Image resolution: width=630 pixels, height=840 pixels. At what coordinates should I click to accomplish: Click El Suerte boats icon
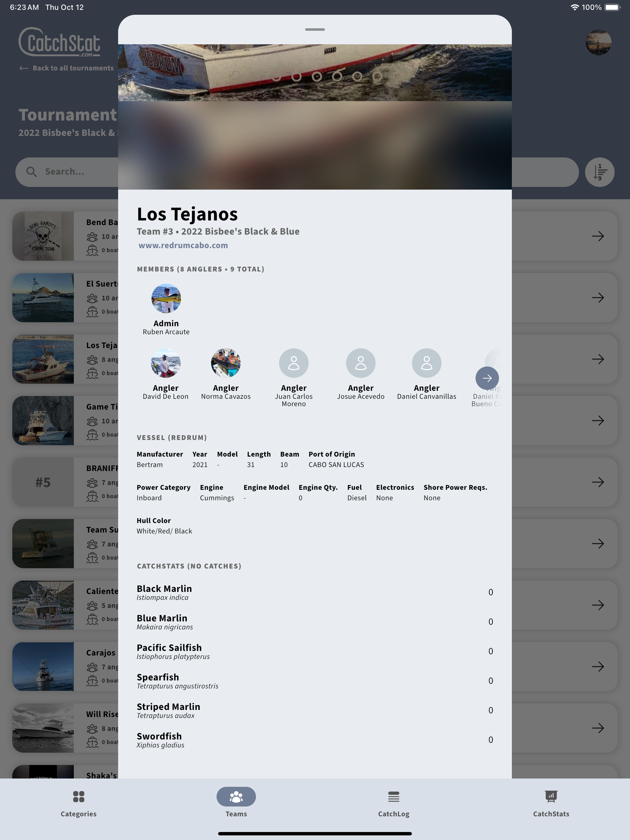pyautogui.click(x=92, y=312)
